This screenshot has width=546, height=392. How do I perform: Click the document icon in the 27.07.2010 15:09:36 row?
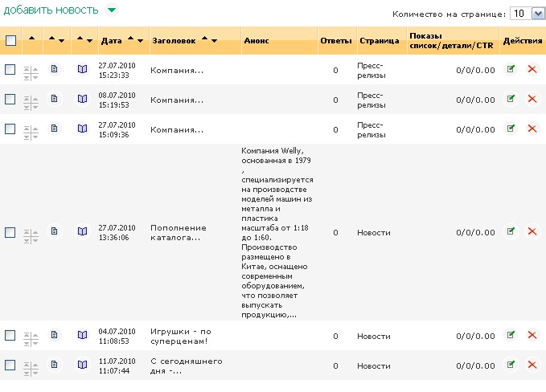55,129
